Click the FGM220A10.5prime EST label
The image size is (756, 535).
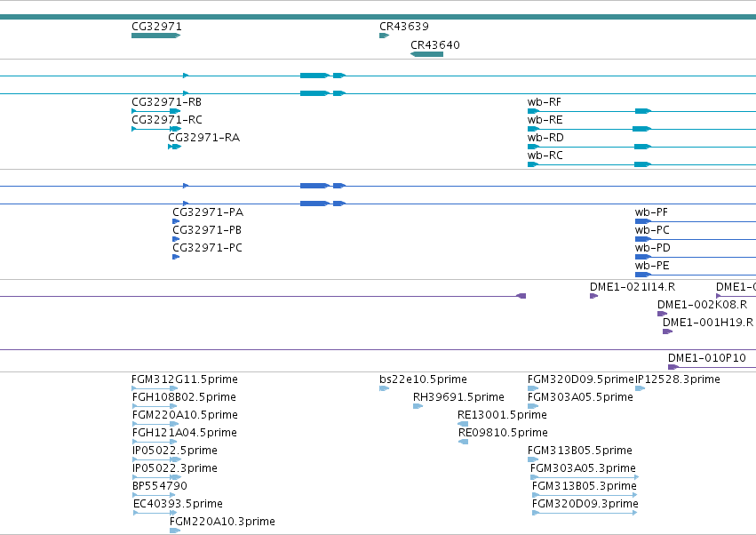pos(185,415)
